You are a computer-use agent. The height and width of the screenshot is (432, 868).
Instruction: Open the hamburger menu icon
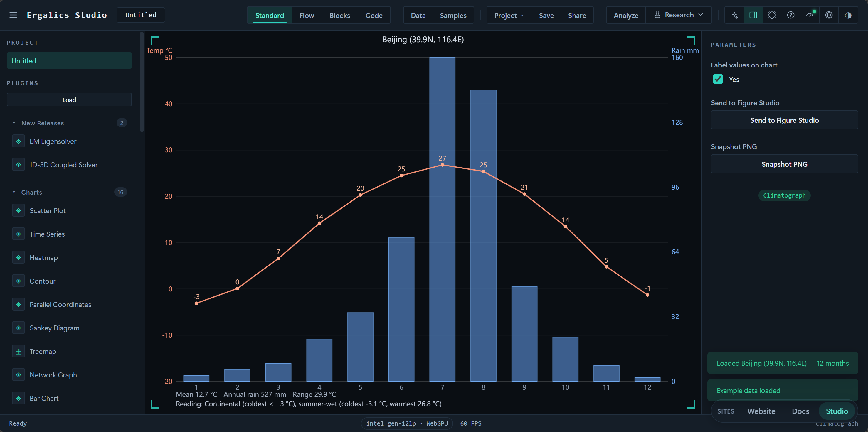pyautogui.click(x=13, y=15)
